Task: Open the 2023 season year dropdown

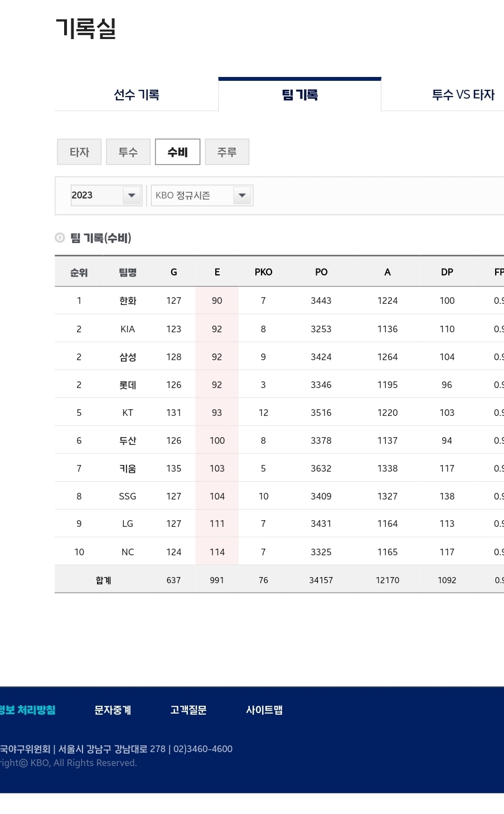Action: (106, 195)
